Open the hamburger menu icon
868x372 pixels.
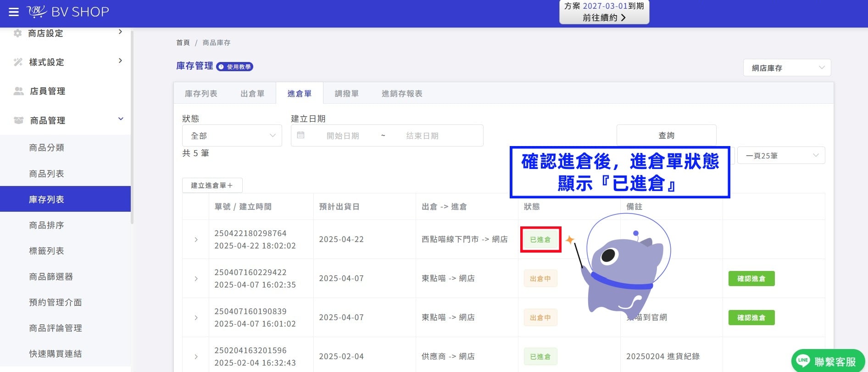pos(14,12)
